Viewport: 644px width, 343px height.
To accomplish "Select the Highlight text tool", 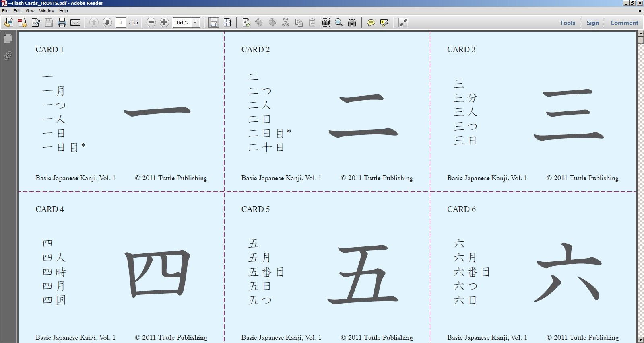I will [x=384, y=23].
